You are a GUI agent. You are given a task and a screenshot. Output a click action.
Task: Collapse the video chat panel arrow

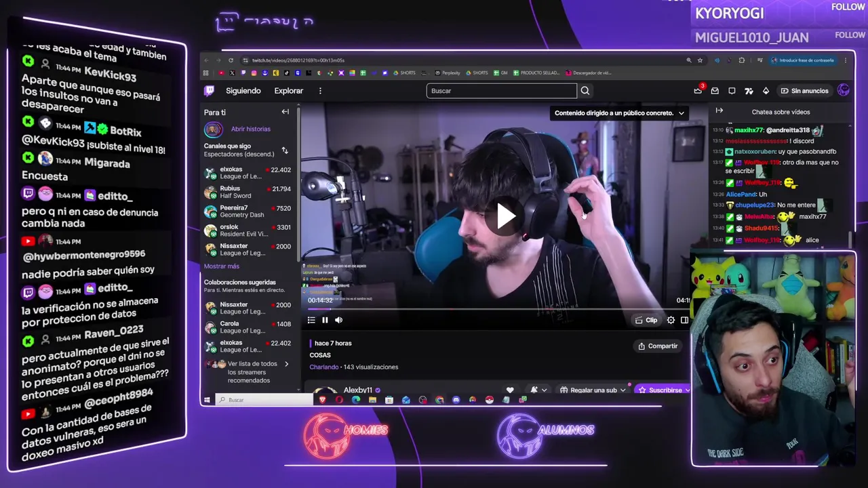719,110
